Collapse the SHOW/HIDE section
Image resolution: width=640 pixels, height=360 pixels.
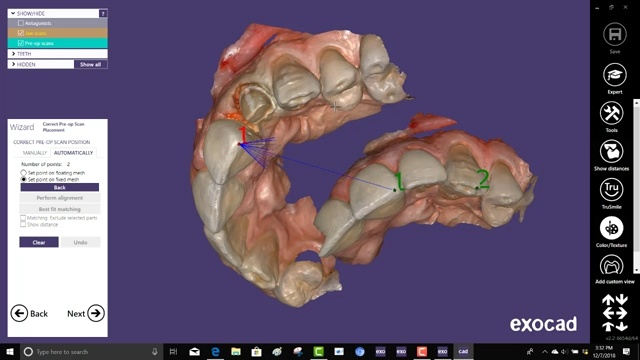[x=13, y=13]
